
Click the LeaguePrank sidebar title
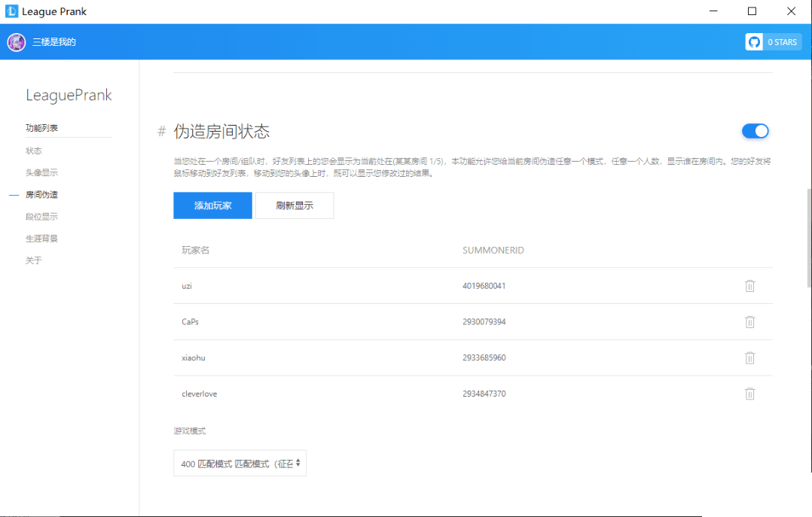pos(69,96)
